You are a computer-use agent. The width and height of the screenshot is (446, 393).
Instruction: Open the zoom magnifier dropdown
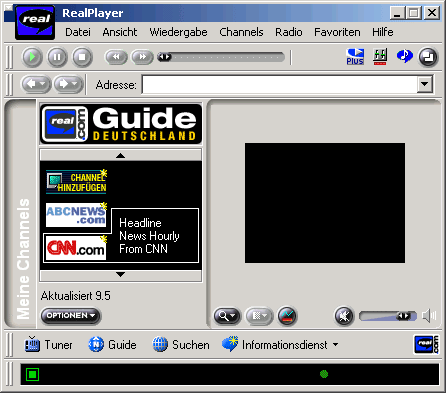point(227,315)
